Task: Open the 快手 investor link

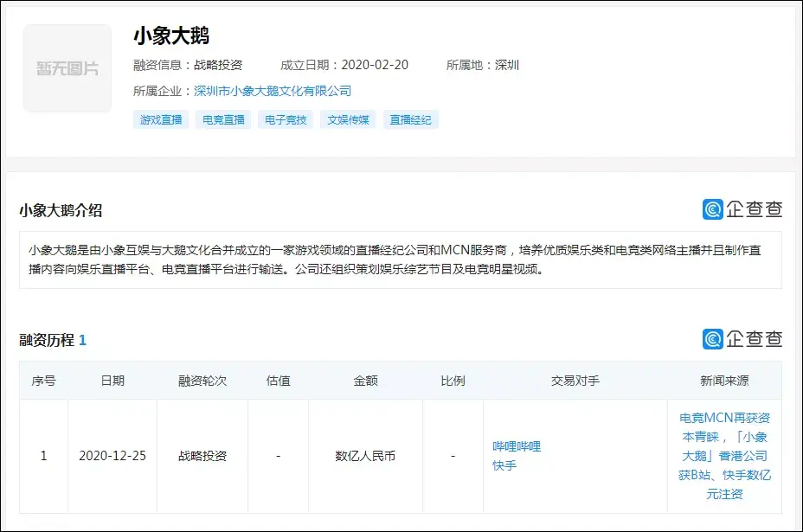Action: [x=504, y=465]
